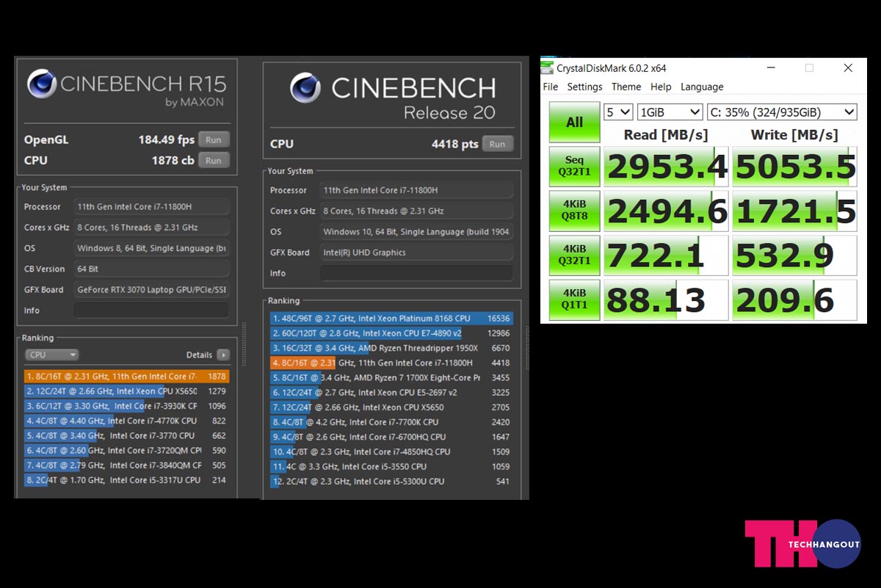Select the Core i7-7700K ranking row

pos(391,422)
